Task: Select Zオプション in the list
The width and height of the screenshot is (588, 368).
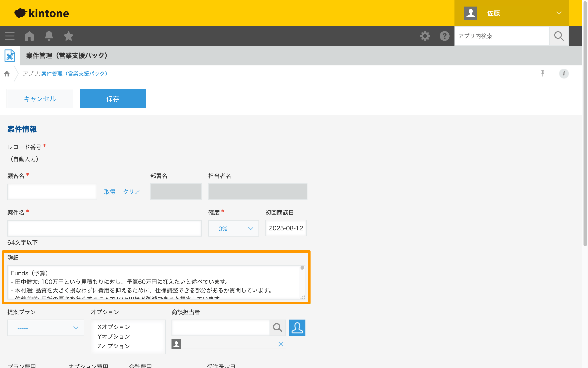Action: point(114,346)
